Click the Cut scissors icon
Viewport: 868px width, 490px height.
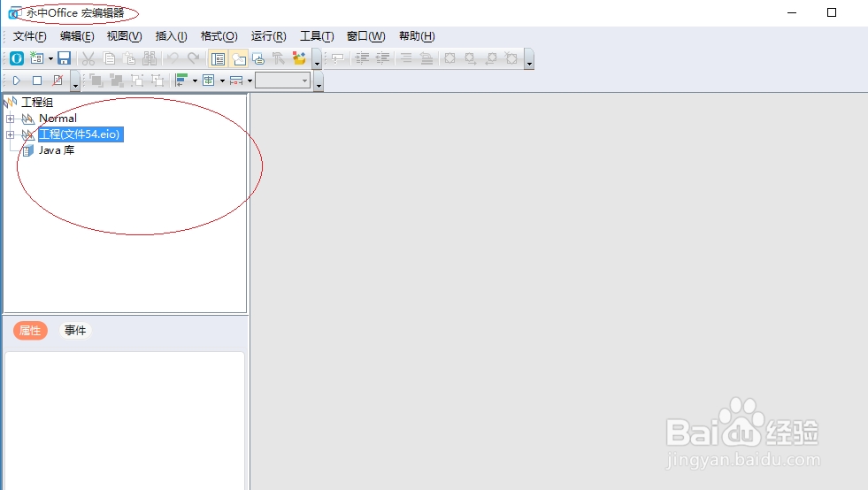click(x=88, y=58)
